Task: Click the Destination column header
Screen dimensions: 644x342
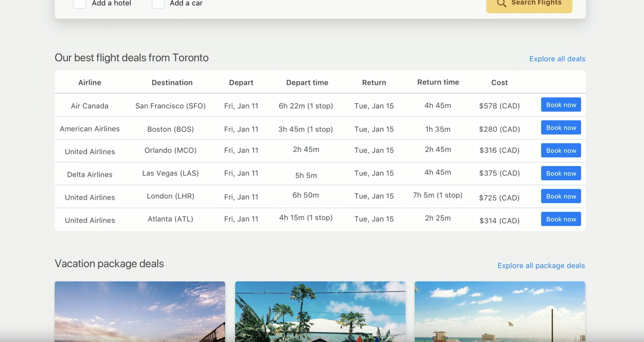Action: 172,82
